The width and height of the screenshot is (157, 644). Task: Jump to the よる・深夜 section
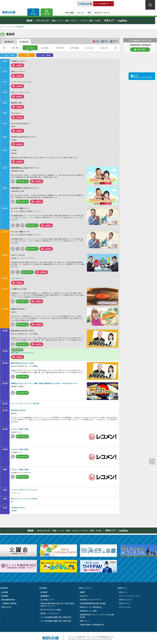[45, 55]
